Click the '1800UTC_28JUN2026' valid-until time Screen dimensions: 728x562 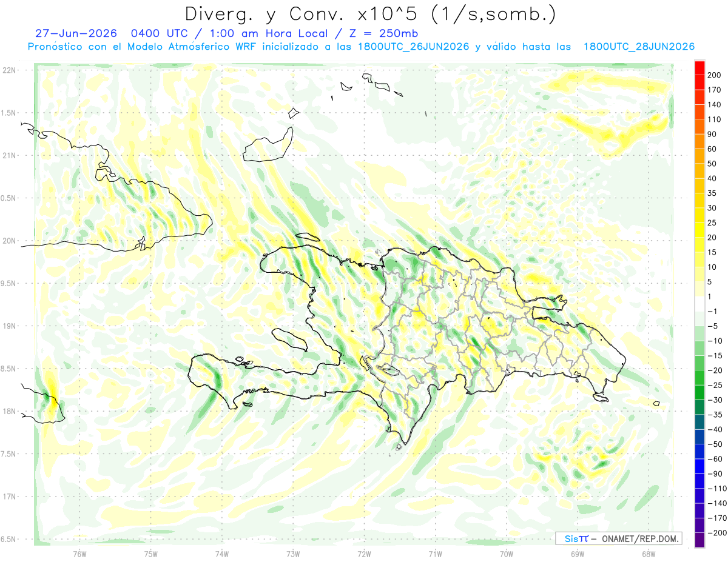click(x=639, y=47)
